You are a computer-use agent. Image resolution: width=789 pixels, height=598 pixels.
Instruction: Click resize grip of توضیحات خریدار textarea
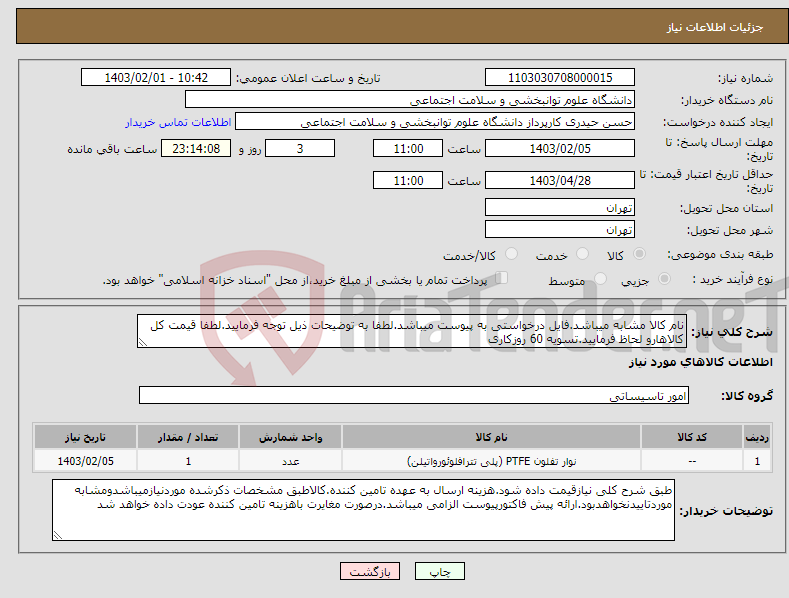(57, 536)
